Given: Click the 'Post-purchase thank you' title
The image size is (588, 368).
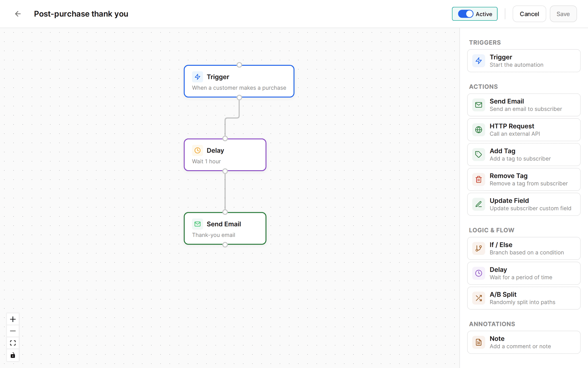Looking at the screenshot, I should click(81, 14).
